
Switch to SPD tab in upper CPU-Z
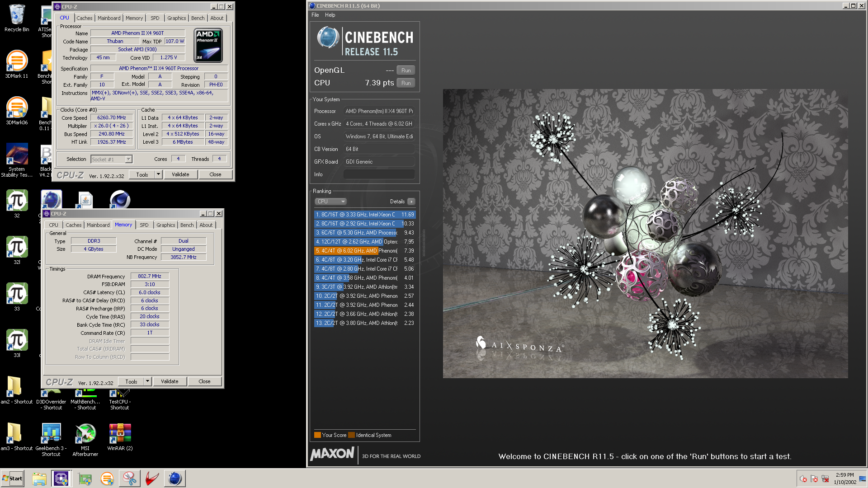tap(155, 18)
